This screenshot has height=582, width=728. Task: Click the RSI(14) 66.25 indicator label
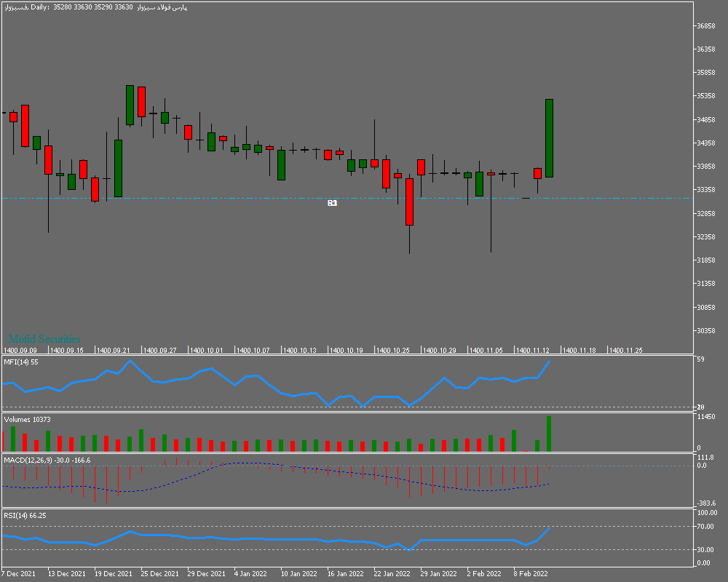tap(25, 516)
